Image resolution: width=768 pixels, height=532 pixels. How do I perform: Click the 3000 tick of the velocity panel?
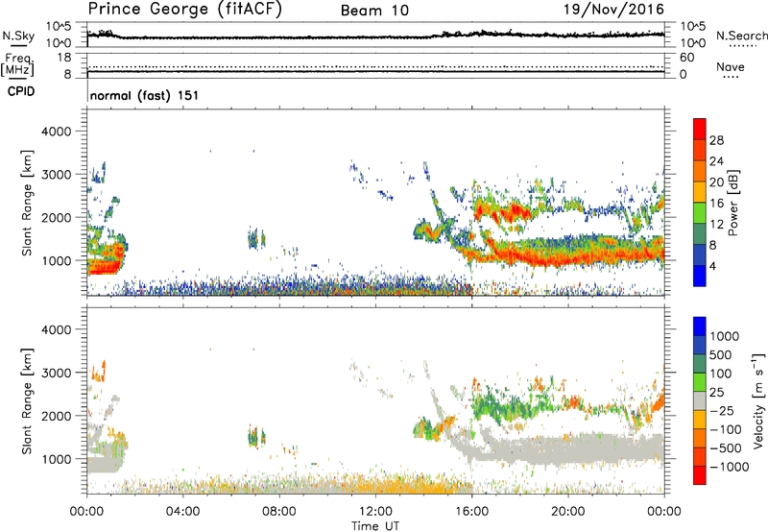(x=57, y=374)
